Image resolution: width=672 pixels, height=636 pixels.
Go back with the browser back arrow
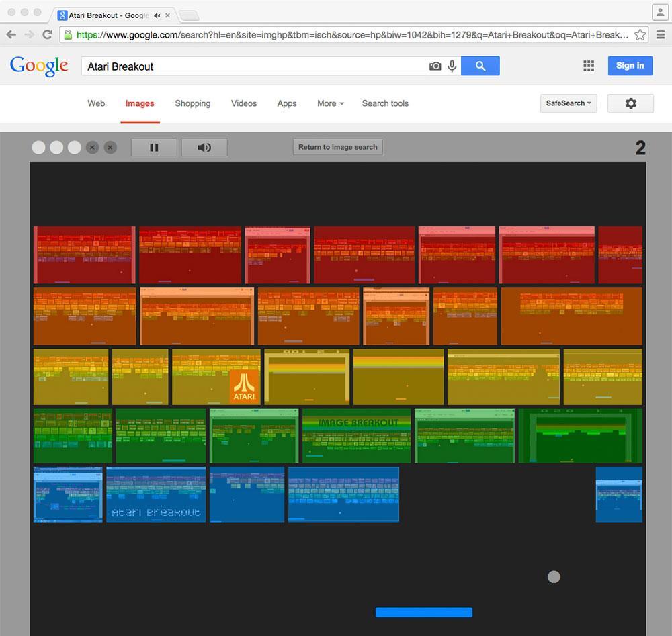11,35
